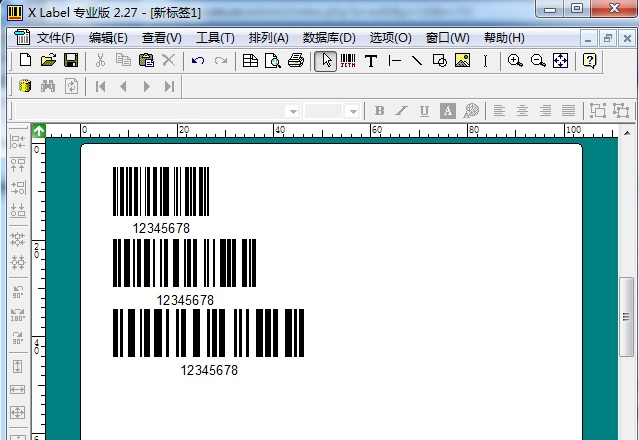Print label with printer icon
The width and height of the screenshot is (639, 440).
pos(296,61)
